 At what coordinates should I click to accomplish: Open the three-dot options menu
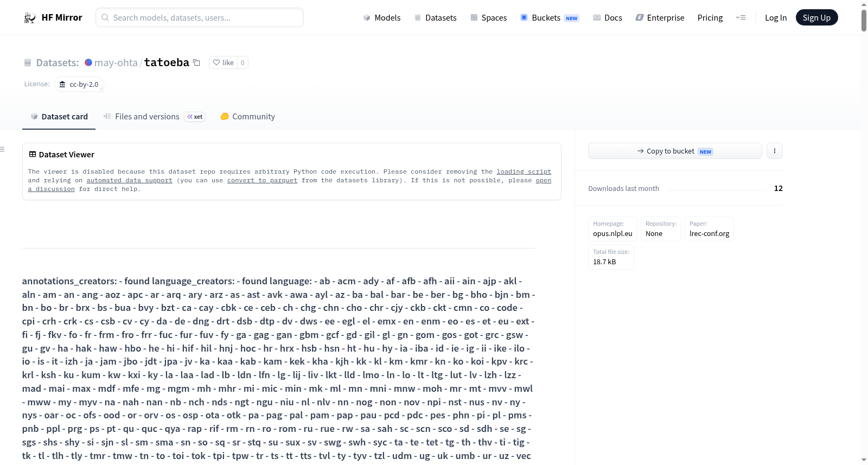pos(775,151)
